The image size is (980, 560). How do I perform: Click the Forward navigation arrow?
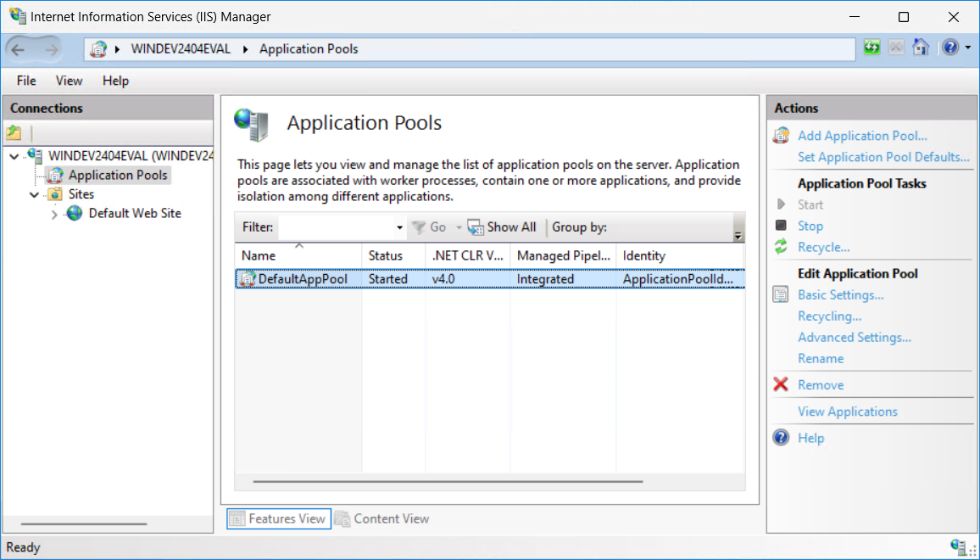point(51,49)
